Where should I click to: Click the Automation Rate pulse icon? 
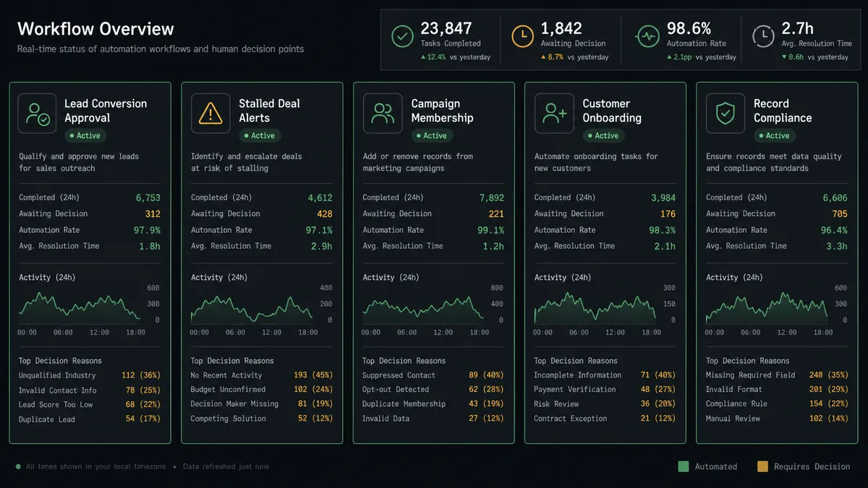pos(647,36)
